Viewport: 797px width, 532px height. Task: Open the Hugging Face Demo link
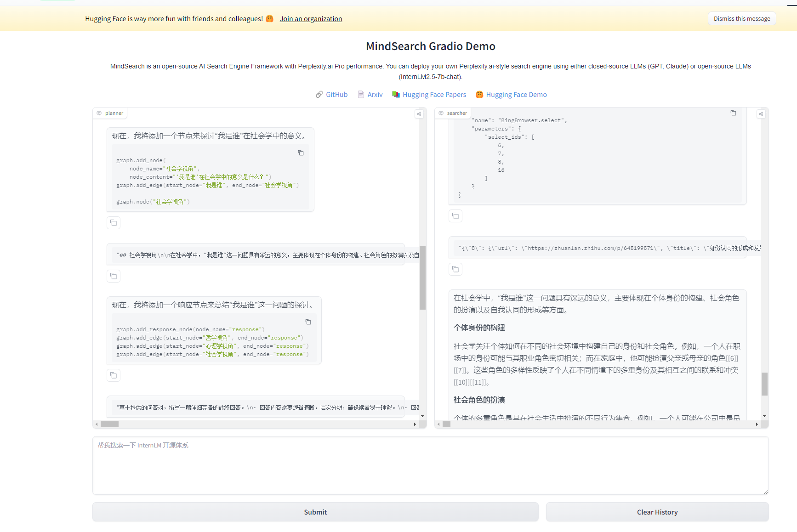[516, 95]
